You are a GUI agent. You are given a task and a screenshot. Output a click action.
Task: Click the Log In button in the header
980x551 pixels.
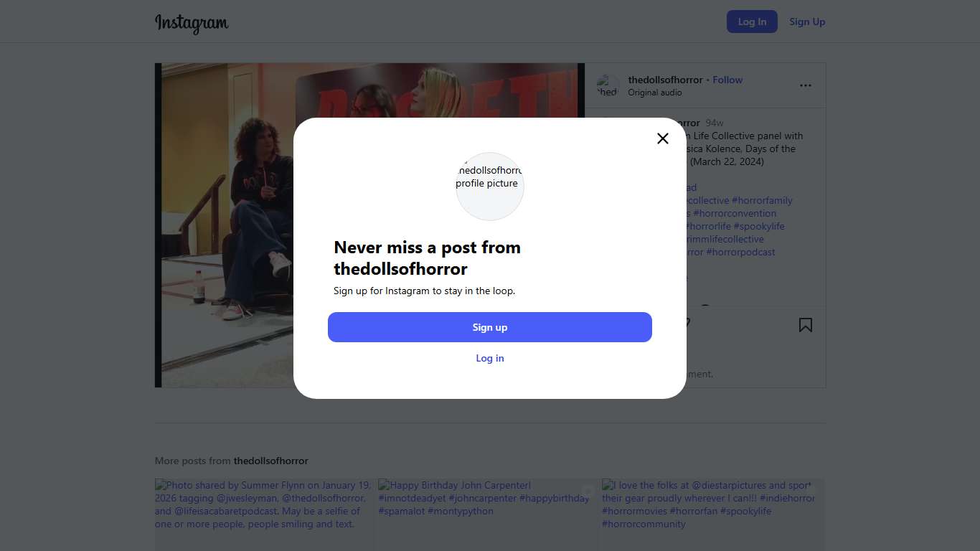click(x=752, y=22)
